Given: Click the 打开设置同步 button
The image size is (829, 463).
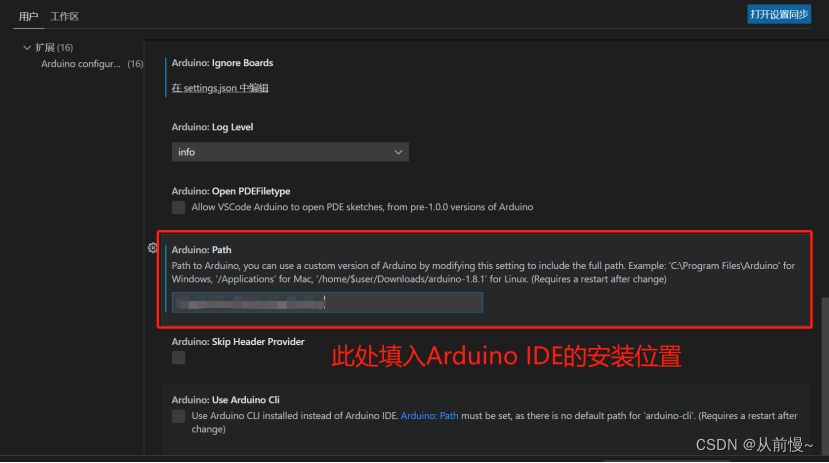Looking at the screenshot, I should coord(779,14).
